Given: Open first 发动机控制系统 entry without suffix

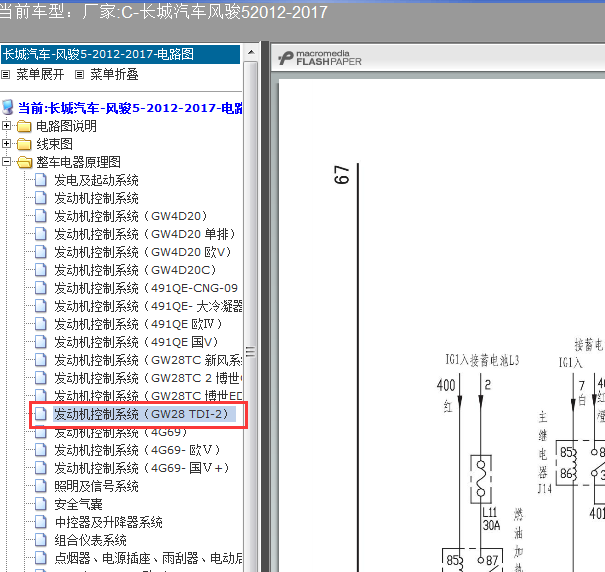Looking at the screenshot, I should tap(96, 198).
